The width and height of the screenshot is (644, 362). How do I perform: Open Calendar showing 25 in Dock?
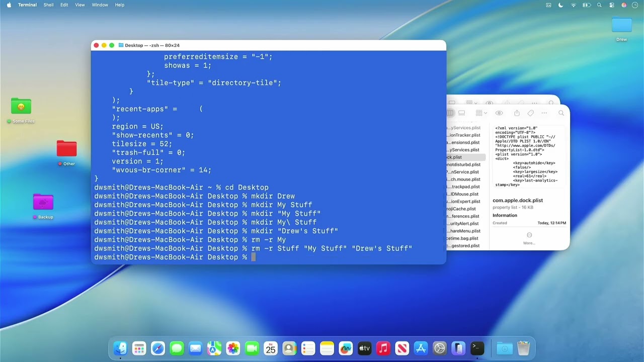point(271,348)
